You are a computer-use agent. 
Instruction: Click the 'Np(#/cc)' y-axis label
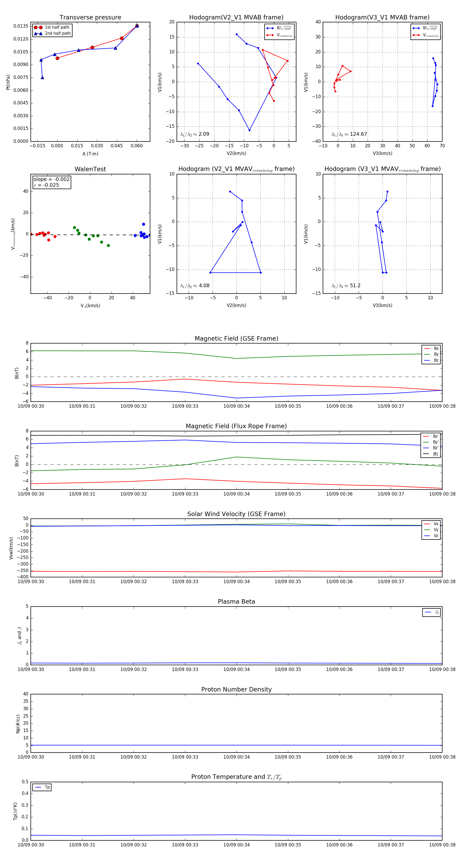pyautogui.click(x=18, y=724)
